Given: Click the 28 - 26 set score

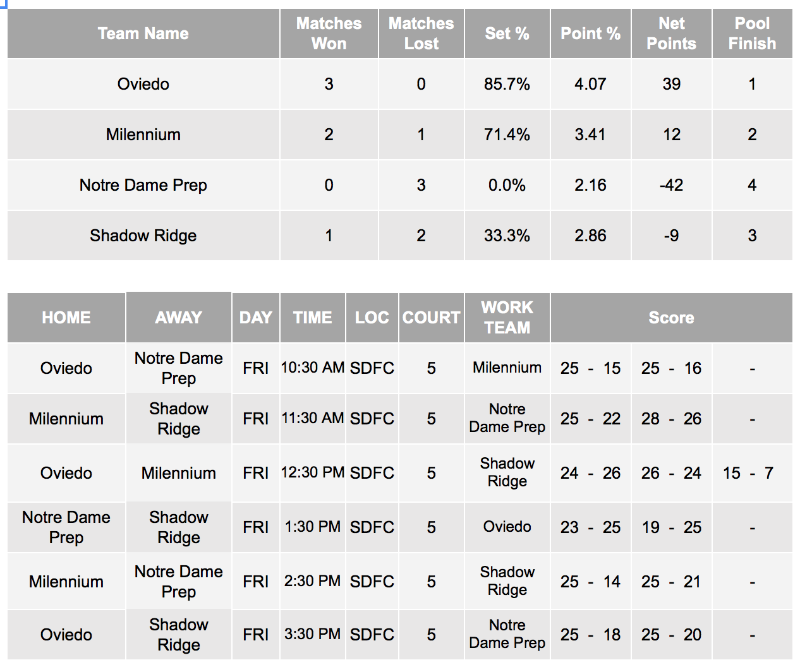Looking at the screenshot, I should pos(671,419).
